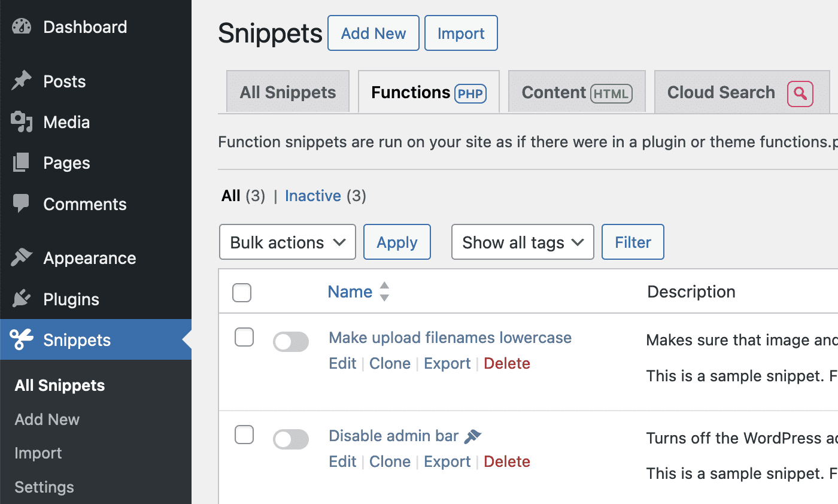Click the Comments speech bubble icon
838x504 pixels.
coord(22,204)
